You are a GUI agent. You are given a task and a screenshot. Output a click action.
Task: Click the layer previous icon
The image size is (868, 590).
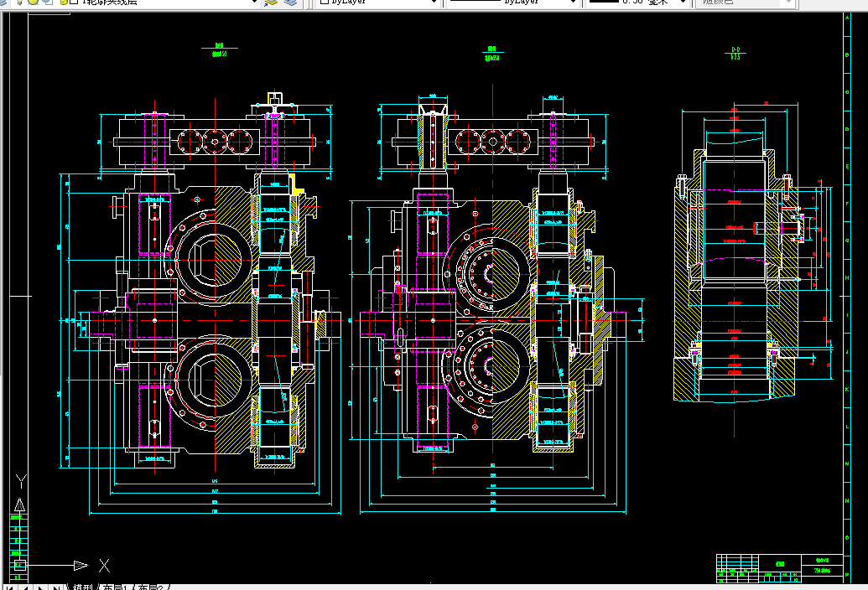pos(290,3)
